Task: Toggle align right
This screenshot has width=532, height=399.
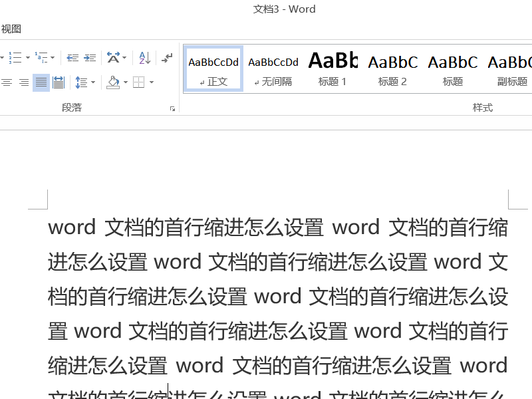Action: [x=24, y=82]
